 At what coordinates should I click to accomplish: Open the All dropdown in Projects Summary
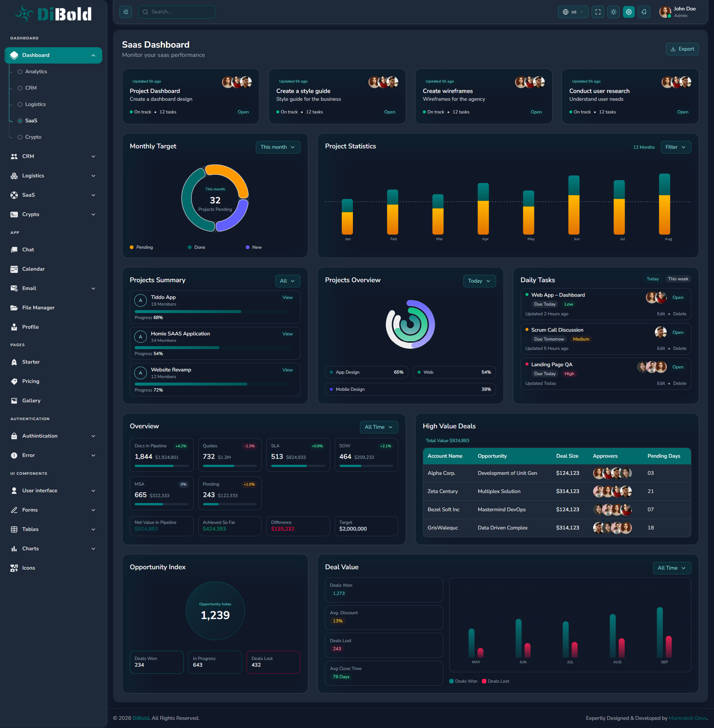[x=287, y=281]
